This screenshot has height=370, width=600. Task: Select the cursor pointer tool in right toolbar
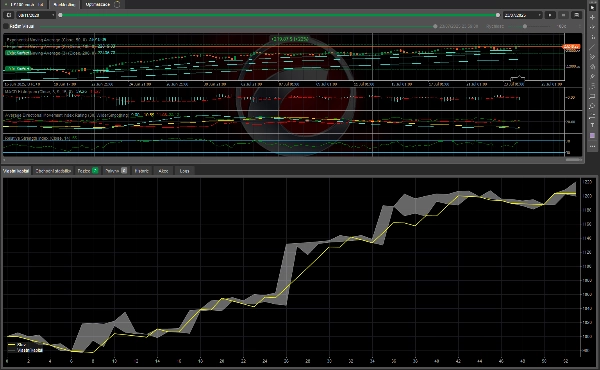(x=592, y=7)
